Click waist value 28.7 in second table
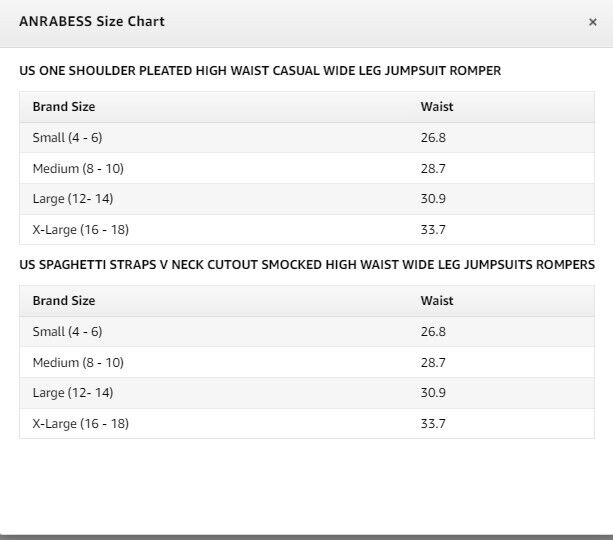Screen dimensions: 613x540 [x=433, y=362]
